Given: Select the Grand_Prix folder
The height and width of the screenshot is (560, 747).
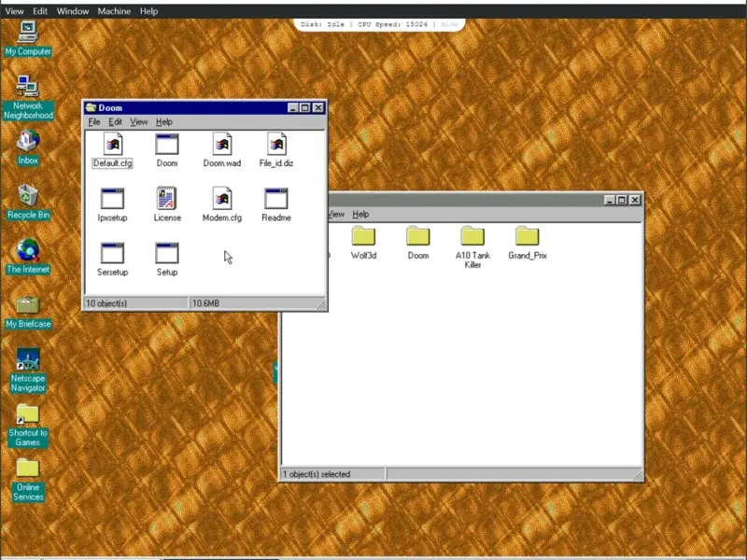Looking at the screenshot, I should [527, 236].
